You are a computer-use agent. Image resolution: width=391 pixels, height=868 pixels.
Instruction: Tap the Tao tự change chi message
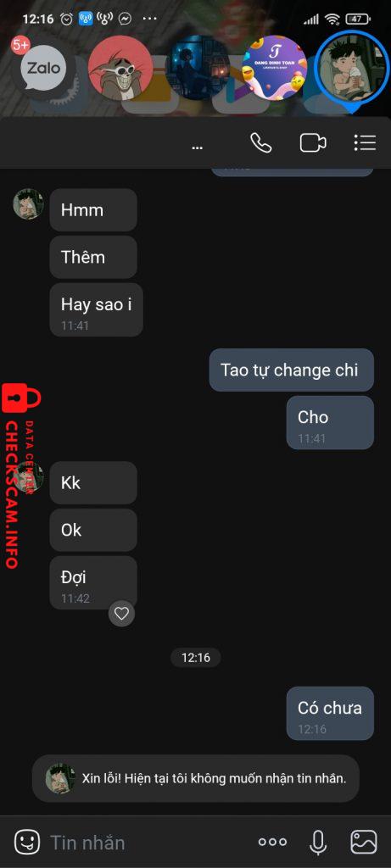tap(291, 370)
